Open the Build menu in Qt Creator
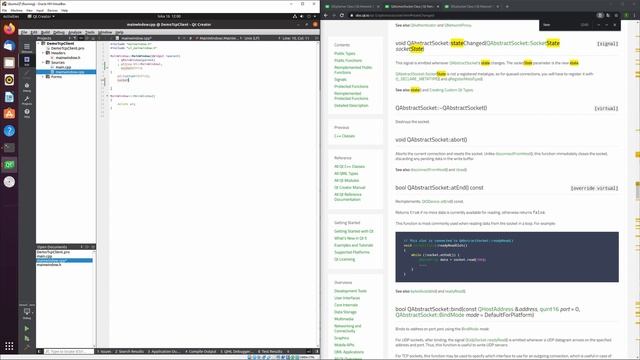The height and width of the screenshot is (360, 640). pyautogui.click(x=45, y=32)
